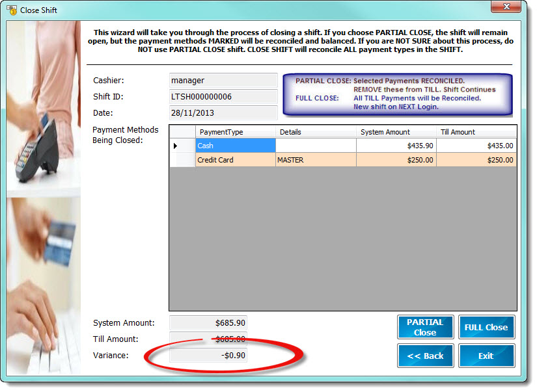Screen dimensions: 537x392
Task: Close the Close Shift window
Action: (x=506, y=7)
